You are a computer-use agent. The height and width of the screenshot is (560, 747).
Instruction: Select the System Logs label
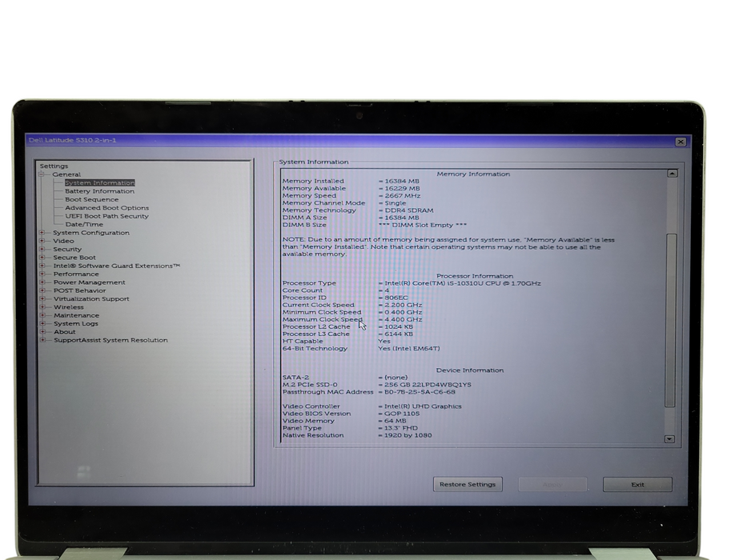point(76,323)
